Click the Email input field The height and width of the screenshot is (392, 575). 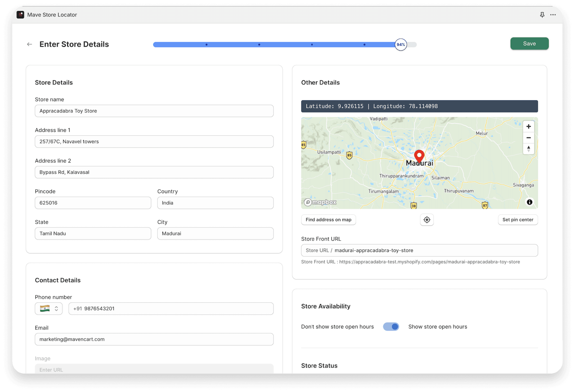point(154,339)
